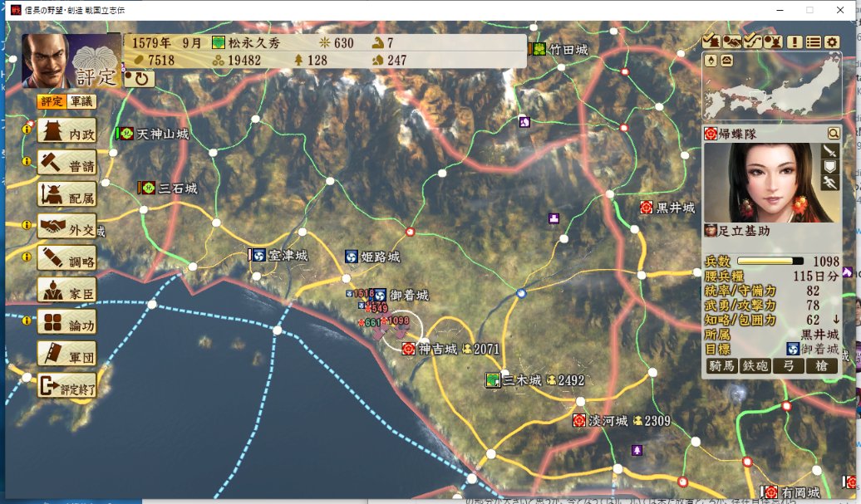This screenshot has width=861, height=504.
Task: Open the 外交 menu
Action: [67, 228]
